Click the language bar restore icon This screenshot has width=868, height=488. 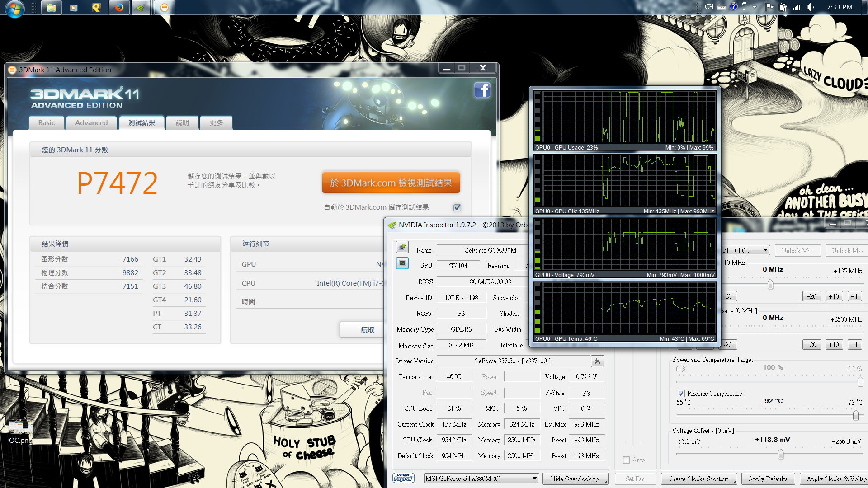[744, 5]
